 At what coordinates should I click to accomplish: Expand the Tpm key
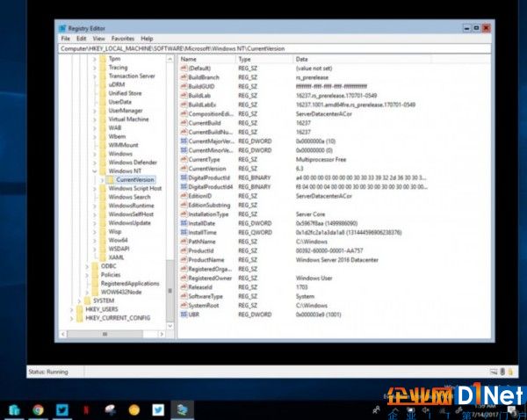coord(95,59)
